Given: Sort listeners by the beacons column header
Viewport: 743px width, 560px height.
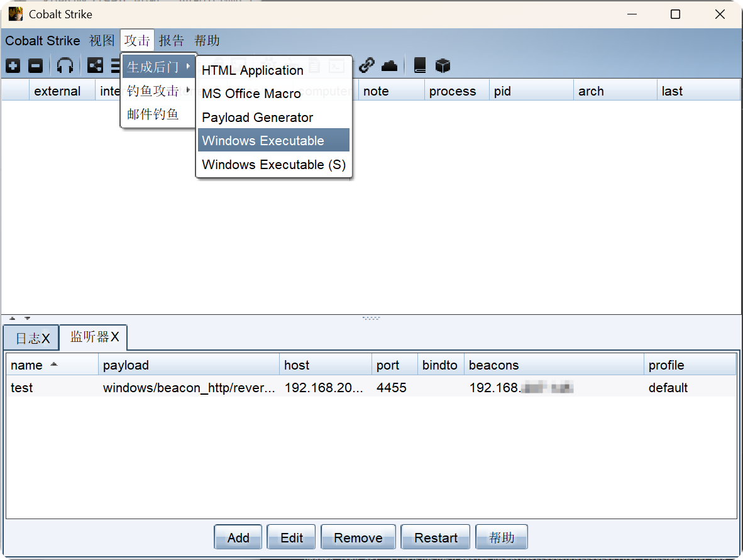Looking at the screenshot, I should [554, 365].
